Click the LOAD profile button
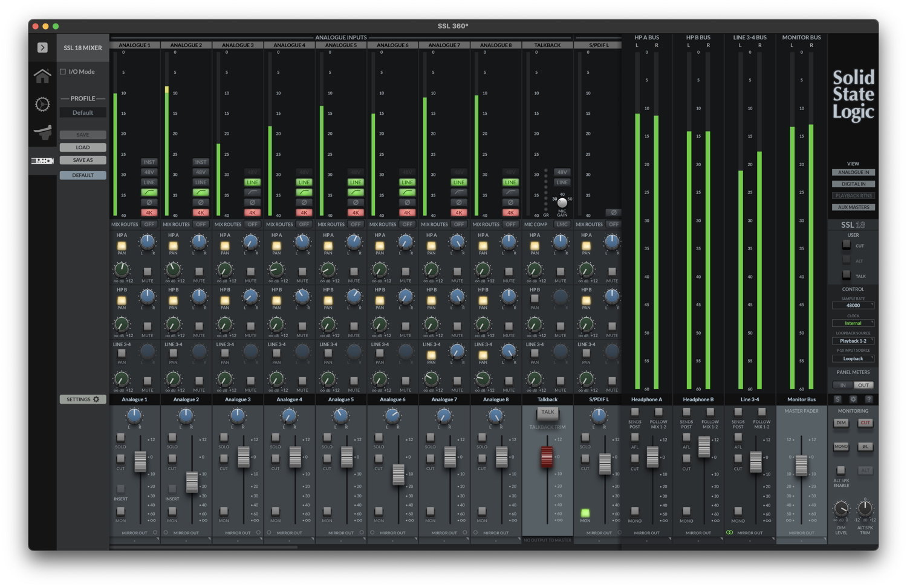Viewport: 907px width, 588px height. pos(83,147)
